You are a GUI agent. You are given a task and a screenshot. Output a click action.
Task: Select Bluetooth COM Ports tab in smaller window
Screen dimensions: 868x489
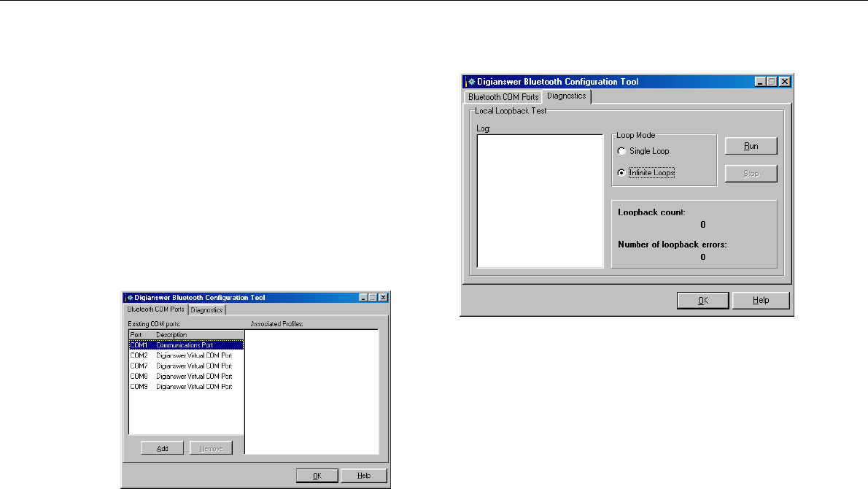155,309
